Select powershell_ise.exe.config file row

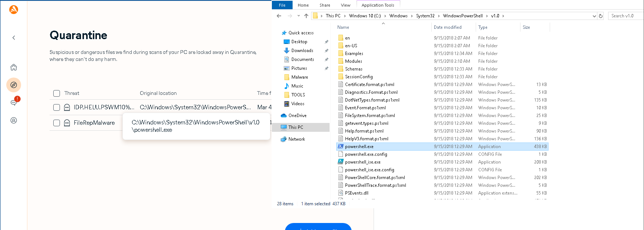pyautogui.click(x=442, y=170)
